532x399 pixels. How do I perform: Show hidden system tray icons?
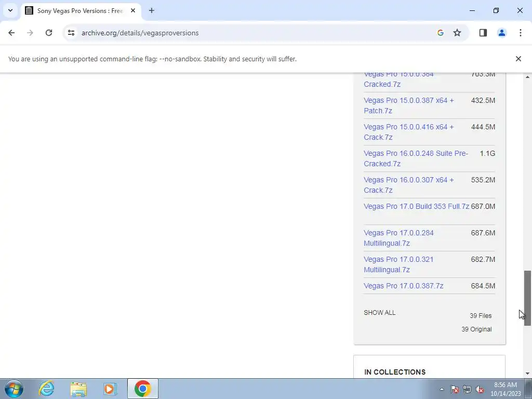(x=442, y=389)
